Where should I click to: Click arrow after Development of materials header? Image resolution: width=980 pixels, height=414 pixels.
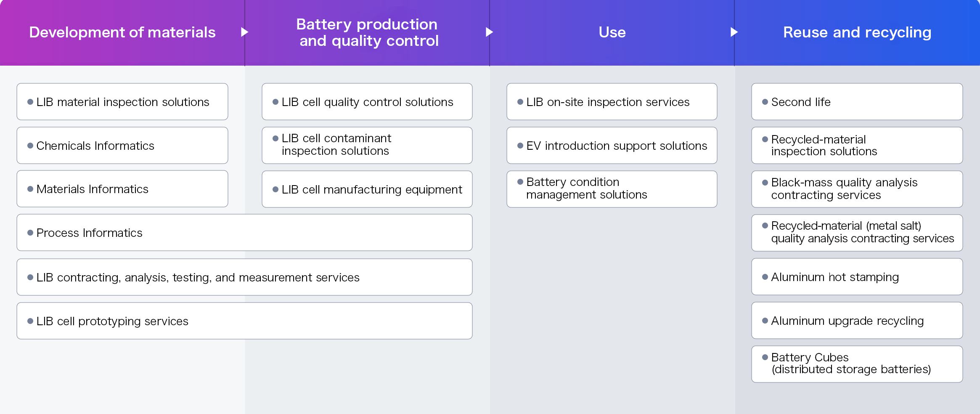[x=244, y=32]
